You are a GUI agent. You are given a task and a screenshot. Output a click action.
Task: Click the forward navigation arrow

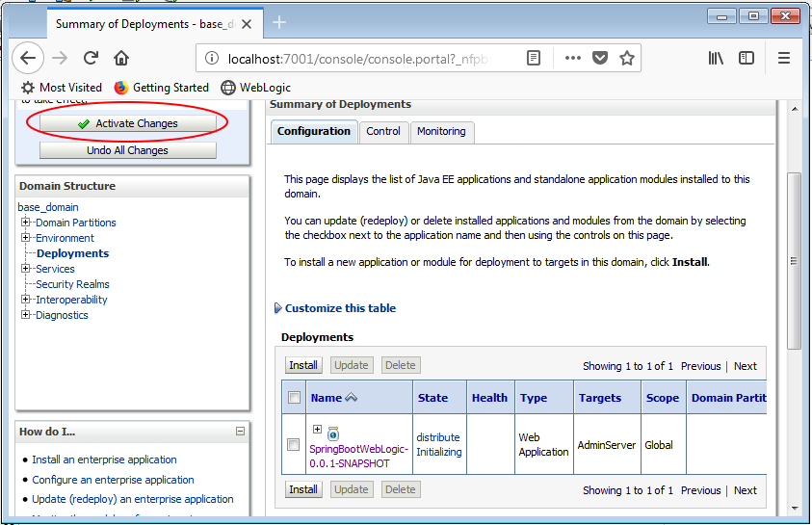[60, 58]
